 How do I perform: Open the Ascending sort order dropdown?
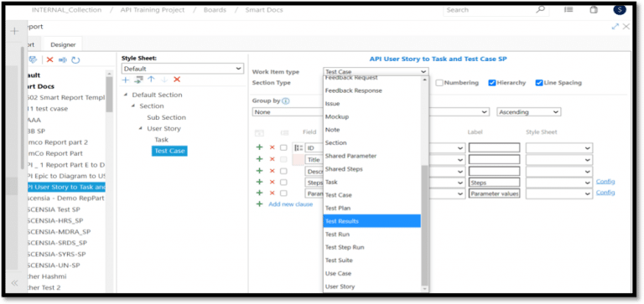528,112
